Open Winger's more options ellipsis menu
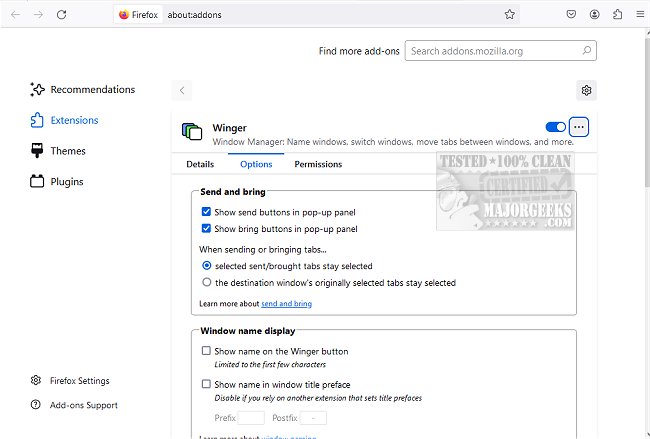 click(579, 127)
